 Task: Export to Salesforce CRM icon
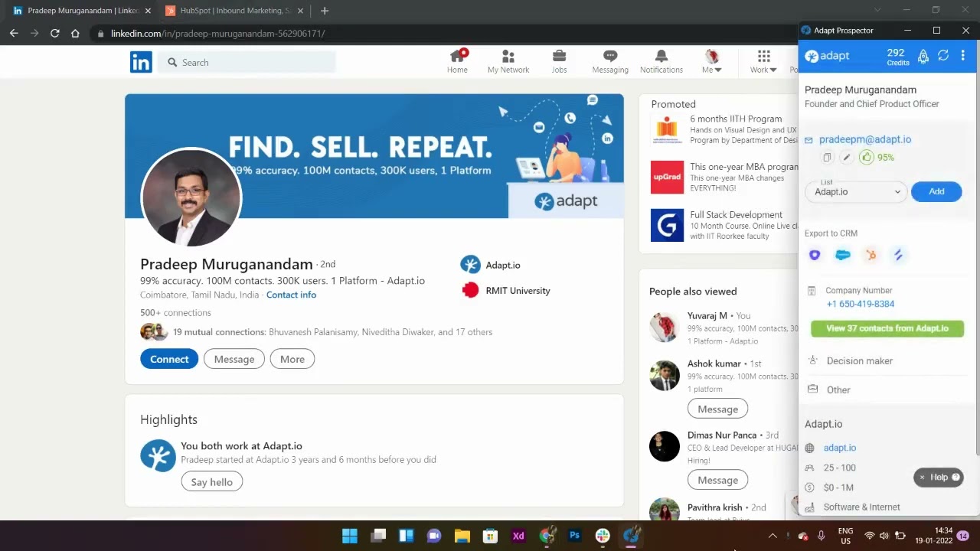pos(843,255)
